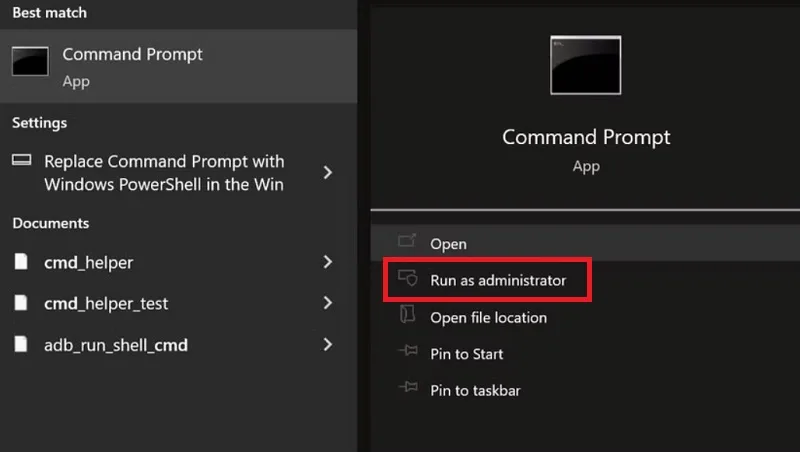Expand the arrow for Replace Command Prompt setting
Image resolution: width=800 pixels, height=452 pixels.
pyautogui.click(x=328, y=172)
